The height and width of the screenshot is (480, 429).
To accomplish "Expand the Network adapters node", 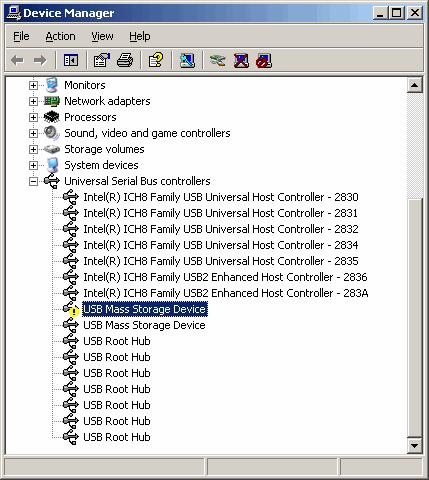I will coord(33,101).
